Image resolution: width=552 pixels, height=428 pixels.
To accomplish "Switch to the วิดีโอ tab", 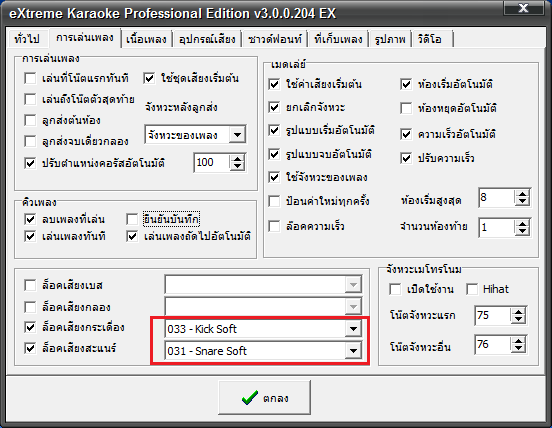I will coord(429,39).
